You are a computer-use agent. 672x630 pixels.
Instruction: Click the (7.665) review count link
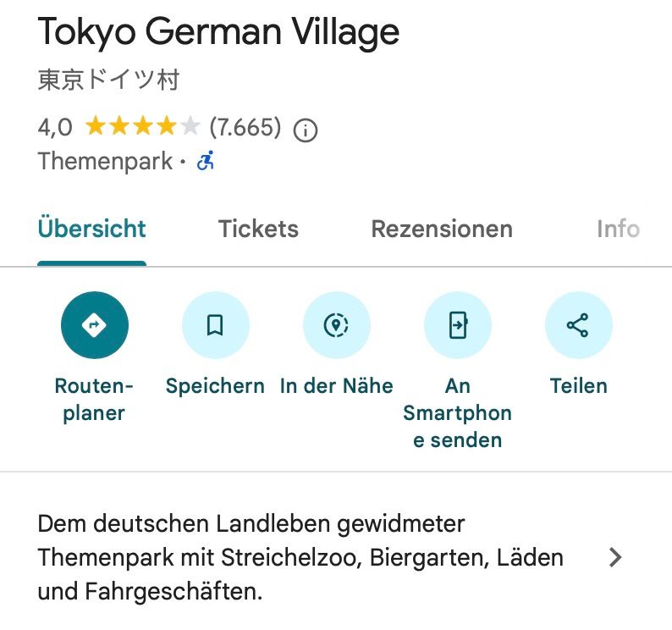(245, 128)
